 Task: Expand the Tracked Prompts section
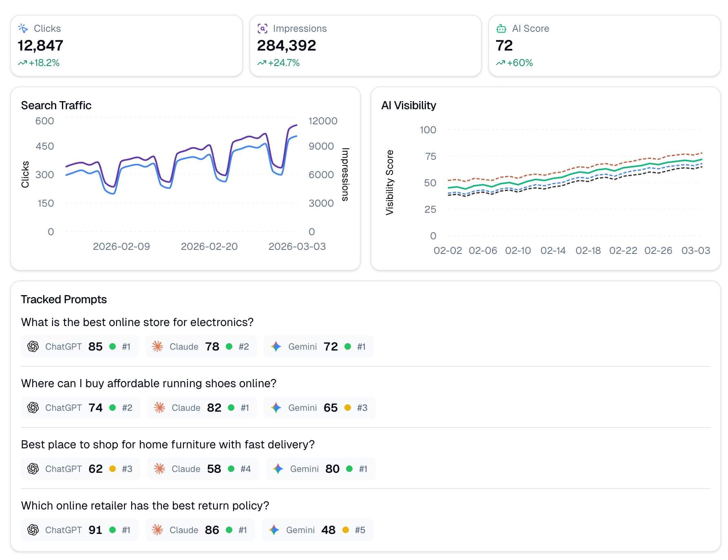tap(64, 299)
